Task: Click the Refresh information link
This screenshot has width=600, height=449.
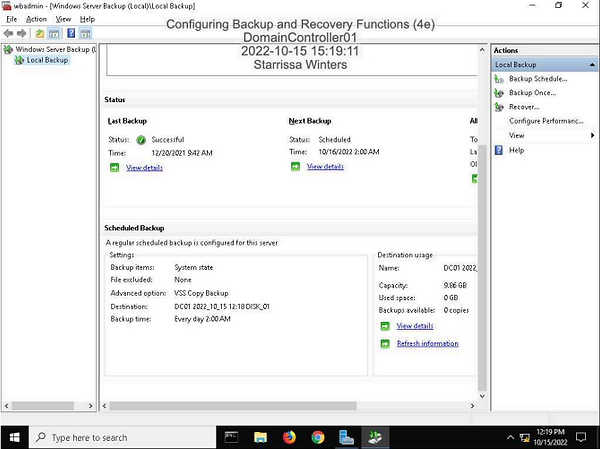Action: click(x=427, y=343)
